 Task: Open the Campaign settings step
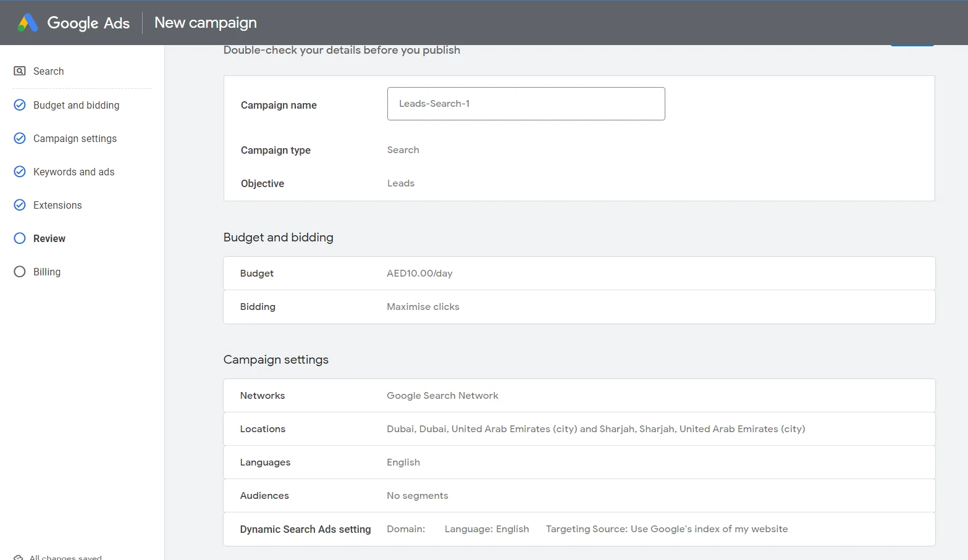coord(75,138)
